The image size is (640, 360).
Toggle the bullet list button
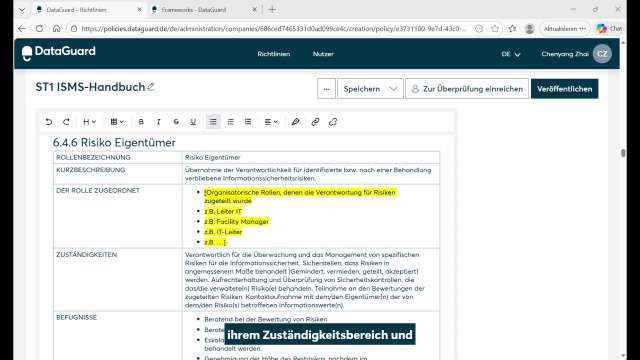click(x=248, y=122)
